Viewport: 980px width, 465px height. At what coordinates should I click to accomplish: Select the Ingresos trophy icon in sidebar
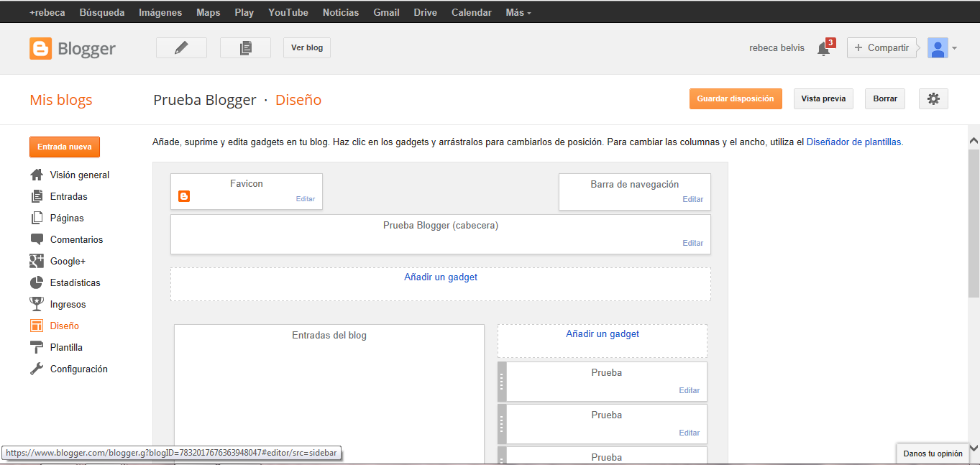click(36, 304)
